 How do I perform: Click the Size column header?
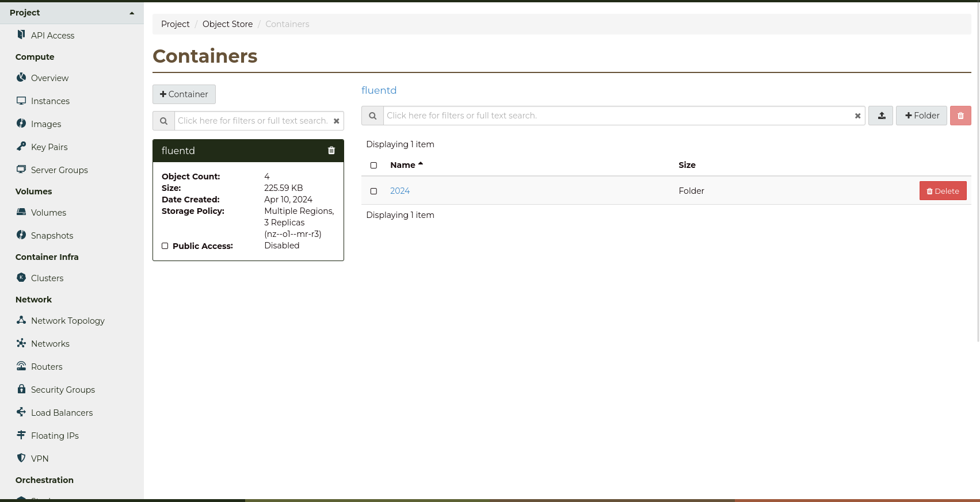(x=687, y=165)
